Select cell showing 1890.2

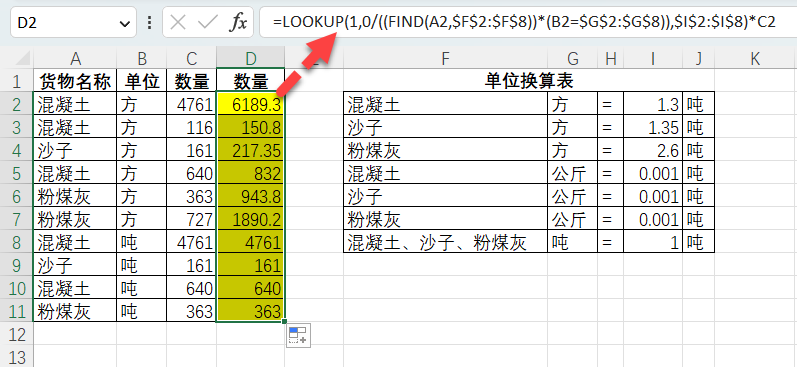251,219
